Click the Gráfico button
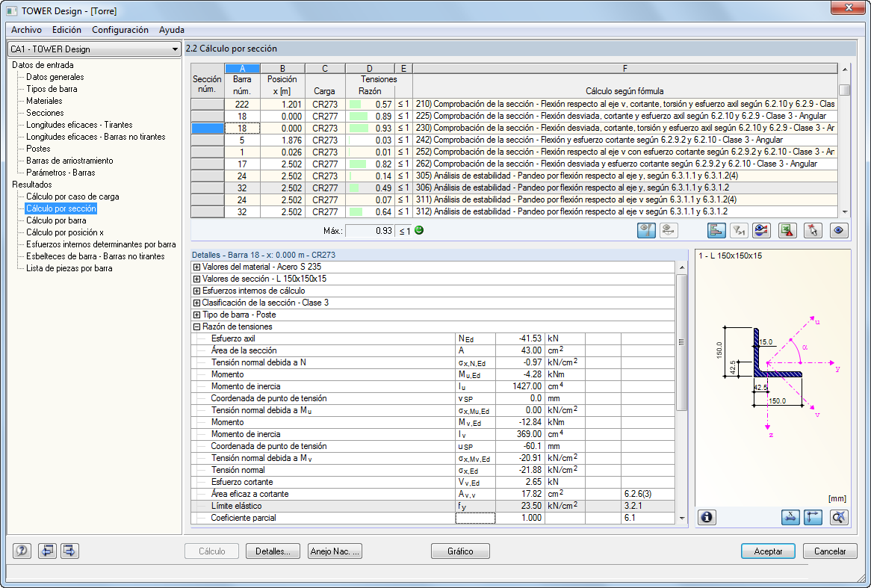The width and height of the screenshot is (871, 588). 460,551
